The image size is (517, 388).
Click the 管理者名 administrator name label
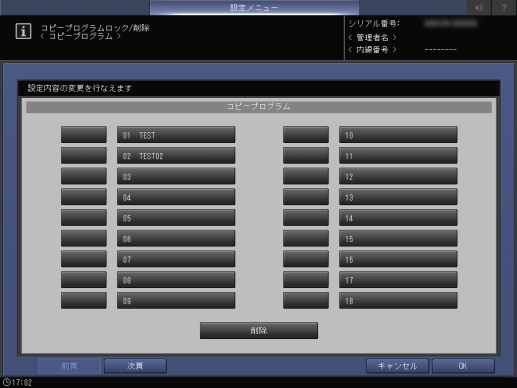click(x=372, y=37)
